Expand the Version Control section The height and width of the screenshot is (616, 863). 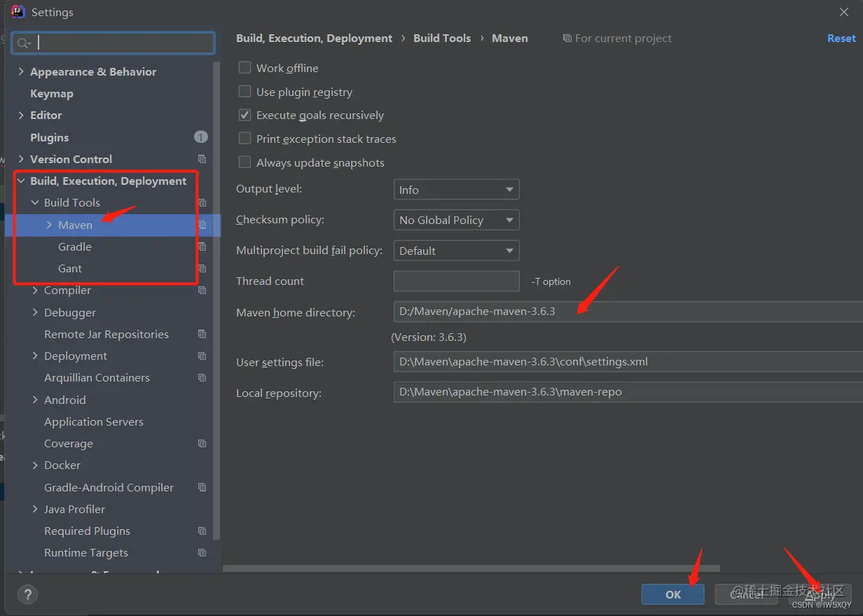pyautogui.click(x=21, y=159)
